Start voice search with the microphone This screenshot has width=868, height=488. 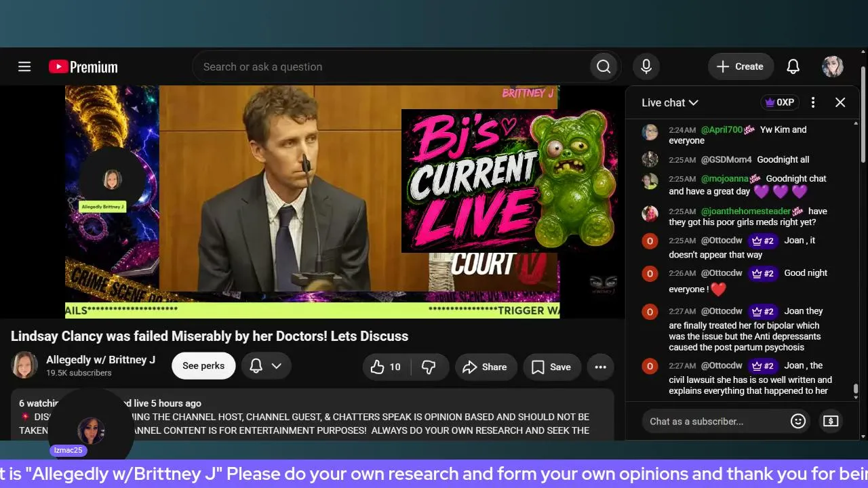[646, 66]
